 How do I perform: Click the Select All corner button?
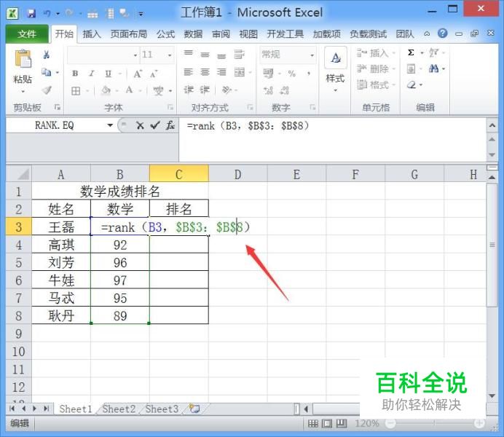pyautogui.click(x=19, y=174)
